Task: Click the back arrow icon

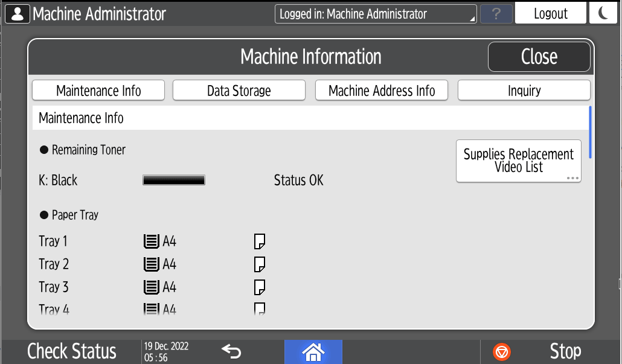Action: (231, 351)
